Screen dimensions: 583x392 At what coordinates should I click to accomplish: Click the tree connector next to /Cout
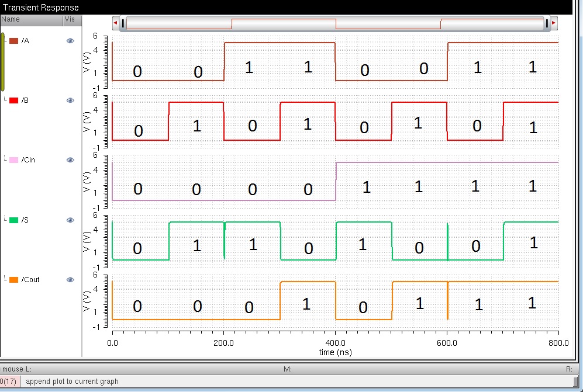click(6, 279)
